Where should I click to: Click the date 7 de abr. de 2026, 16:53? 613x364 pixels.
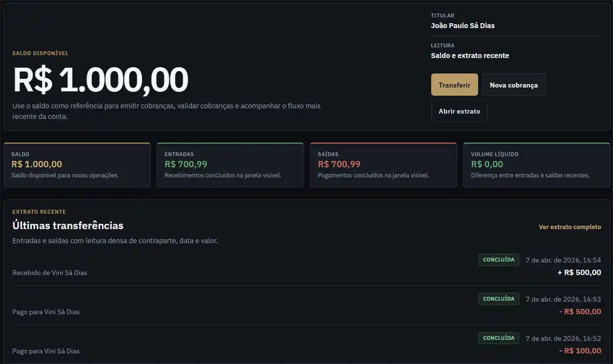563,299
